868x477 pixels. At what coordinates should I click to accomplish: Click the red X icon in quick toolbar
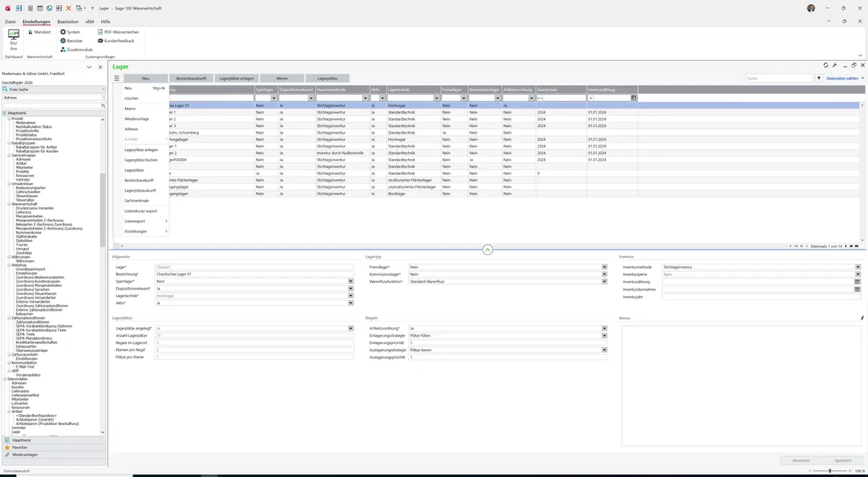[69, 8]
